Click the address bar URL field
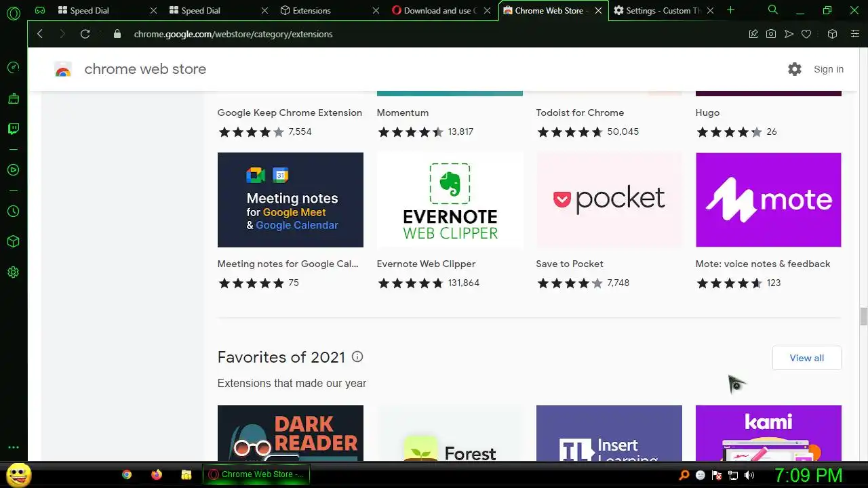Viewport: 868px width, 488px height. pos(434,34)
